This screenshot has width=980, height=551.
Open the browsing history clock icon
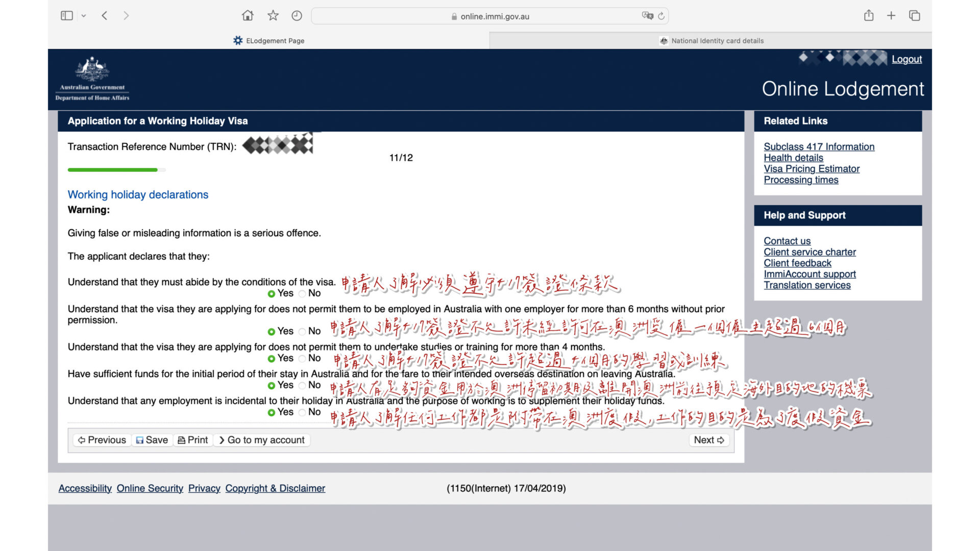tap(297, 16)
